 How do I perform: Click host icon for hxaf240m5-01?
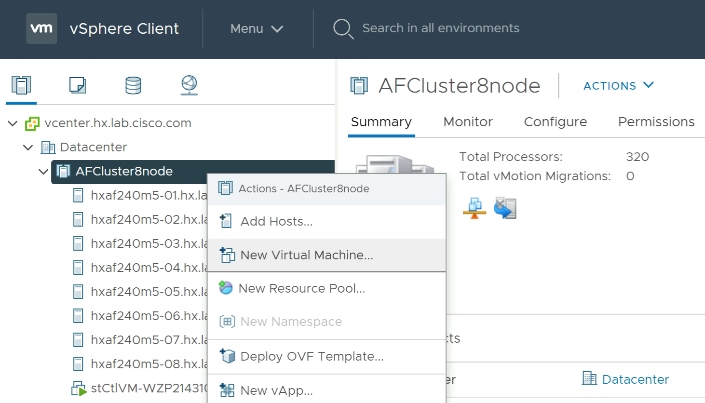(x=78, y=195)
